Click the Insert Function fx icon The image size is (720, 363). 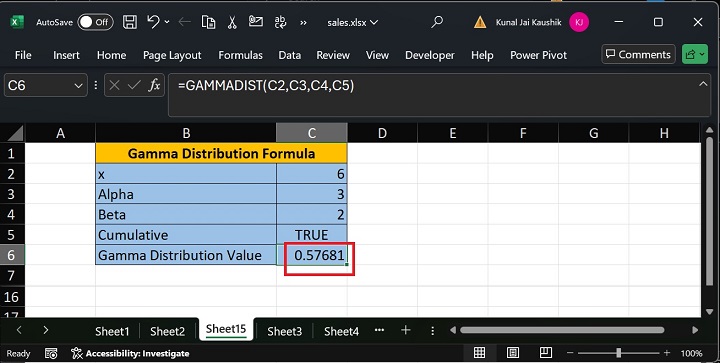[154, 85]
